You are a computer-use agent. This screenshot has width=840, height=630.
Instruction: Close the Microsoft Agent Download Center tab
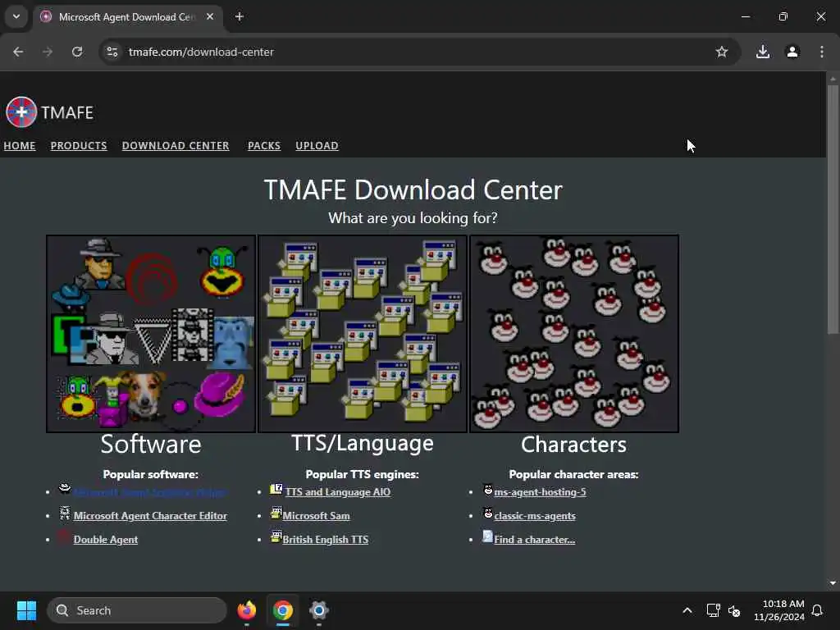(x=210, y=16)
